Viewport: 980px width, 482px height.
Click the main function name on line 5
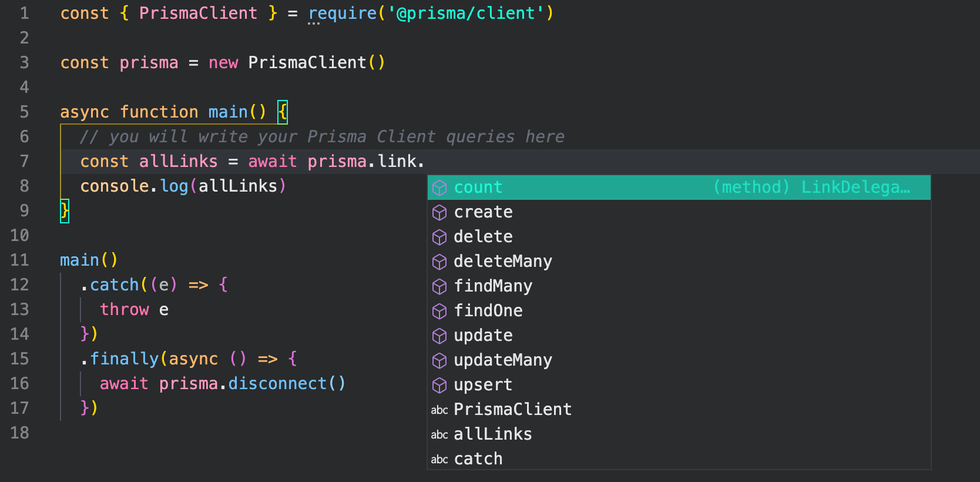228,112
